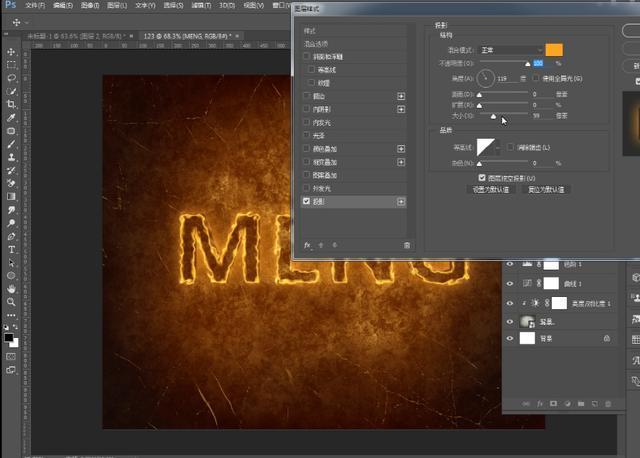
Task: Open the 视图(V) menu
Action: click(253, 5)
